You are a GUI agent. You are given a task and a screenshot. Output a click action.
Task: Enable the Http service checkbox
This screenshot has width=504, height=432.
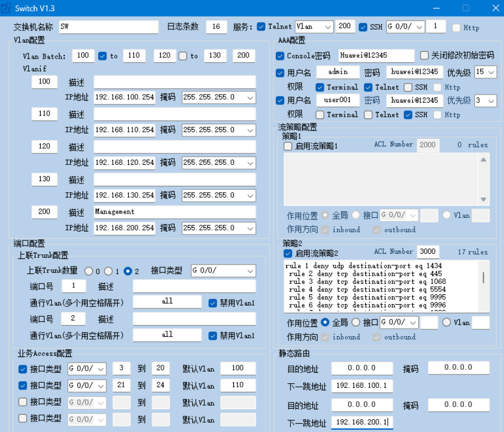coord(456,27)
